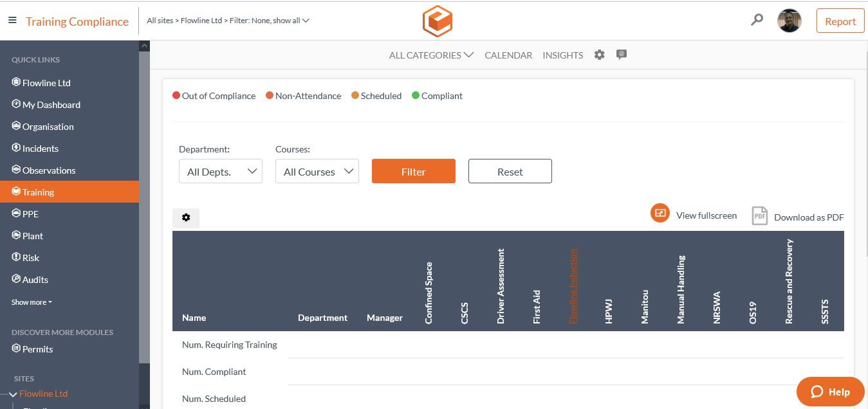Viewport: 868px width, 409px height.
Task: Click the Incidents sidebar icon
Action: pos(17,148)
